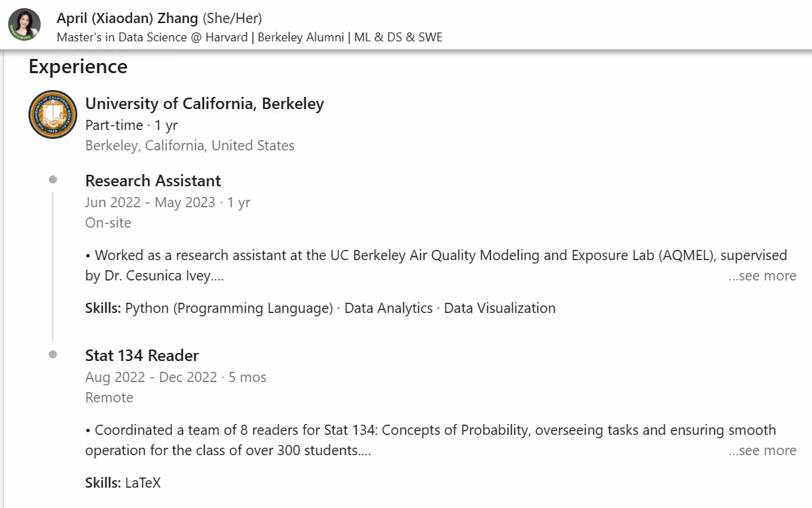Select the Data Visualization skill
Viewport: 812px width, 508px height.
tap(500, 308)
